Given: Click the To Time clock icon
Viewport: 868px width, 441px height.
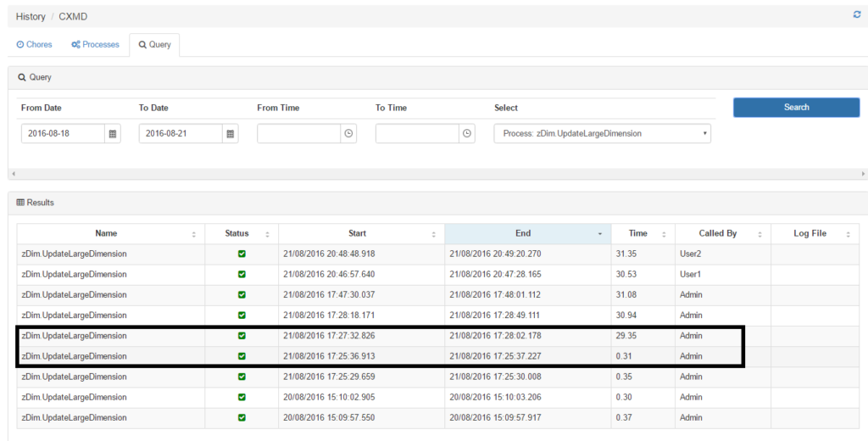Looking at the screenshot, I should [x=467, y=134].
